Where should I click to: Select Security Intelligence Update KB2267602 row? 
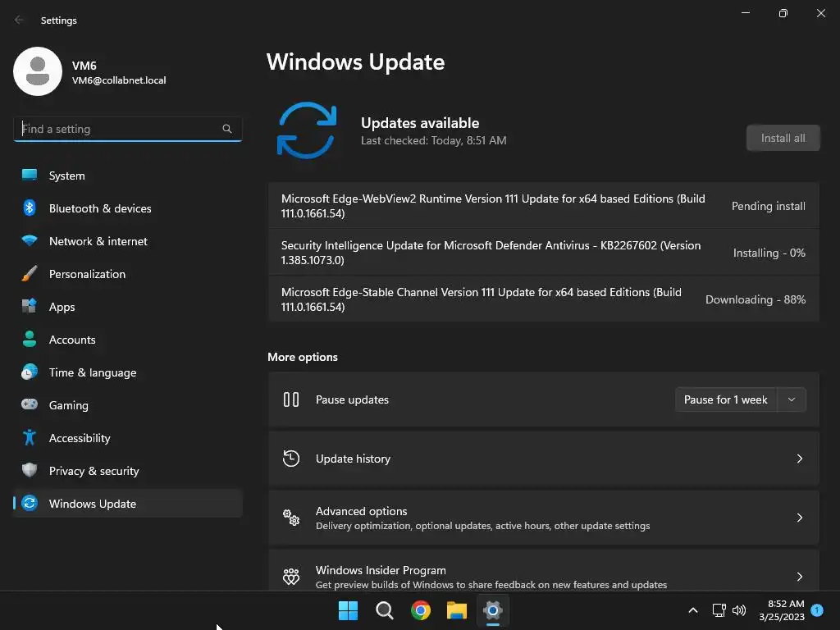pos(544,253)
